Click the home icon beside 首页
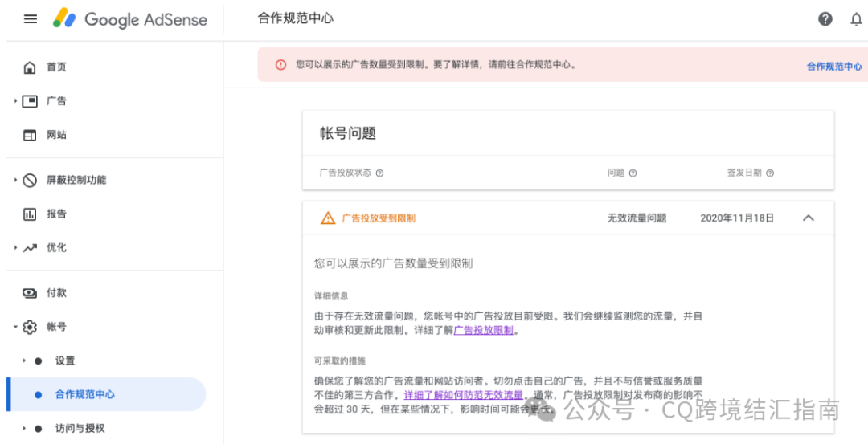Image resolution: width=868 pixels, height=444 pixels. point(30,67)
